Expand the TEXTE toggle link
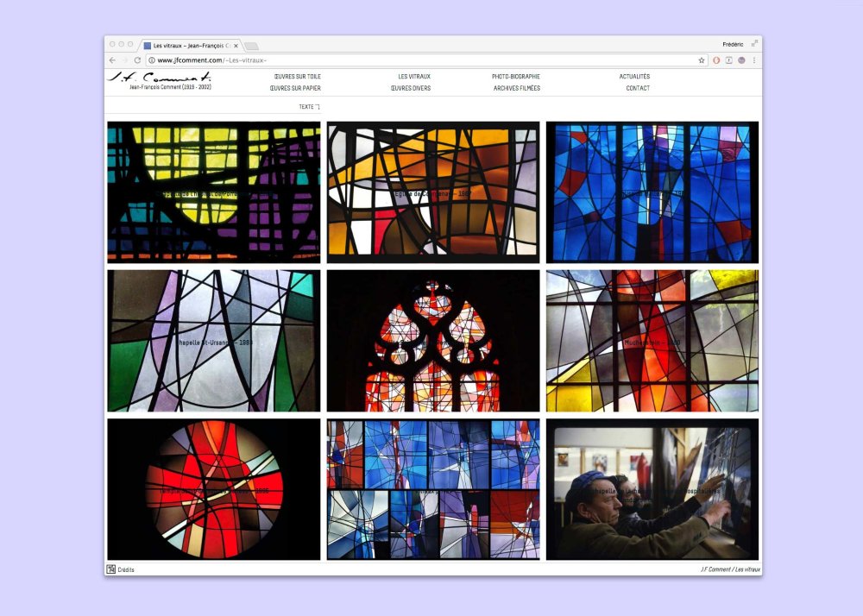Image resolution: width=863 pixels, height=616 pixels. pyautogui.click(x=309, y=107)
